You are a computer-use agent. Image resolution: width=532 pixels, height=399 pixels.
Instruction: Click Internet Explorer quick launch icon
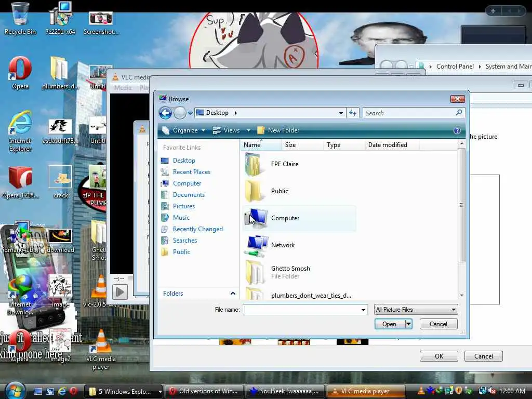click(62, 391)
